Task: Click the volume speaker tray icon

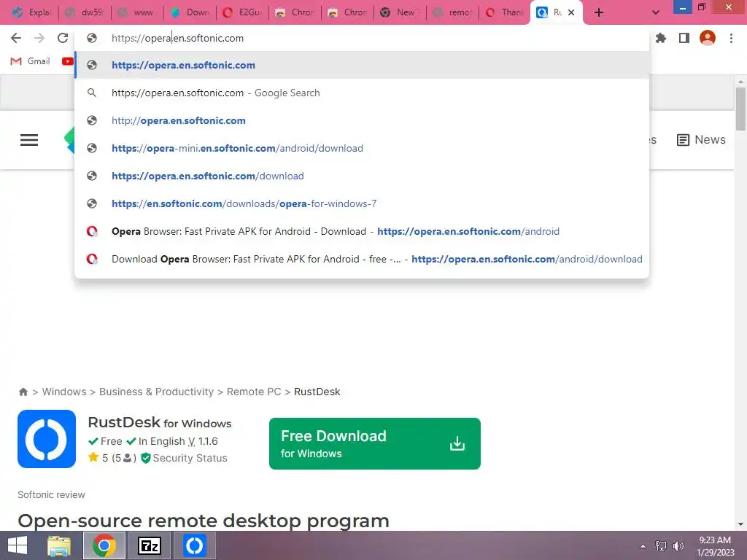Action: (x=678, y=546)
